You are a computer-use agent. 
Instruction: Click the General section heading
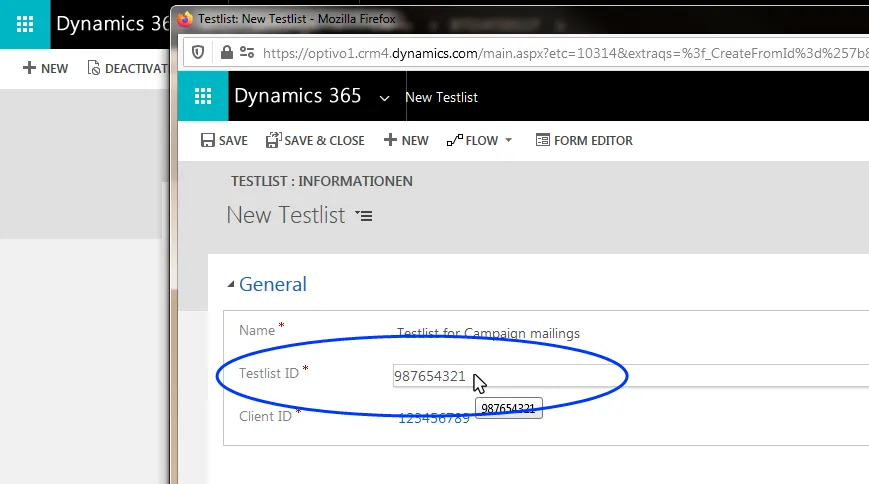[273, 284]
